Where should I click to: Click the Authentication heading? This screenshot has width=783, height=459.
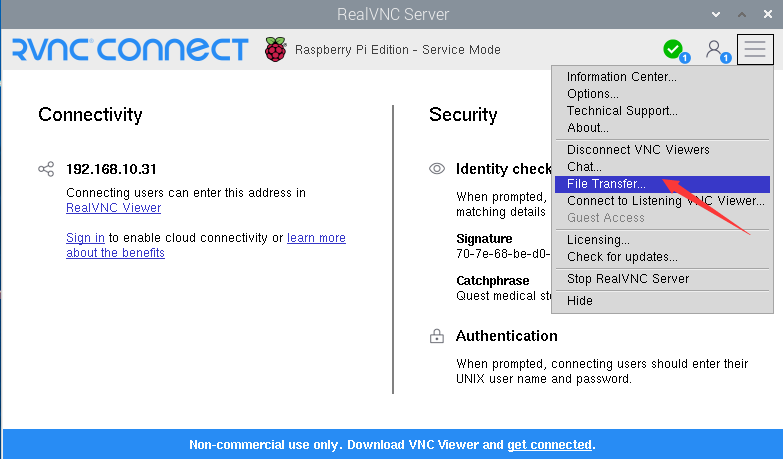click(507, 336)
